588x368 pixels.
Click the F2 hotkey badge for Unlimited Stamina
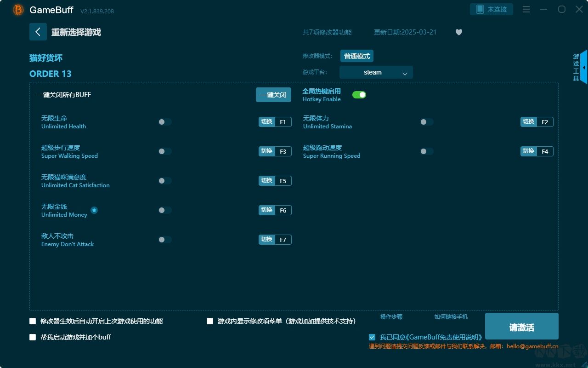pos(546,121)
